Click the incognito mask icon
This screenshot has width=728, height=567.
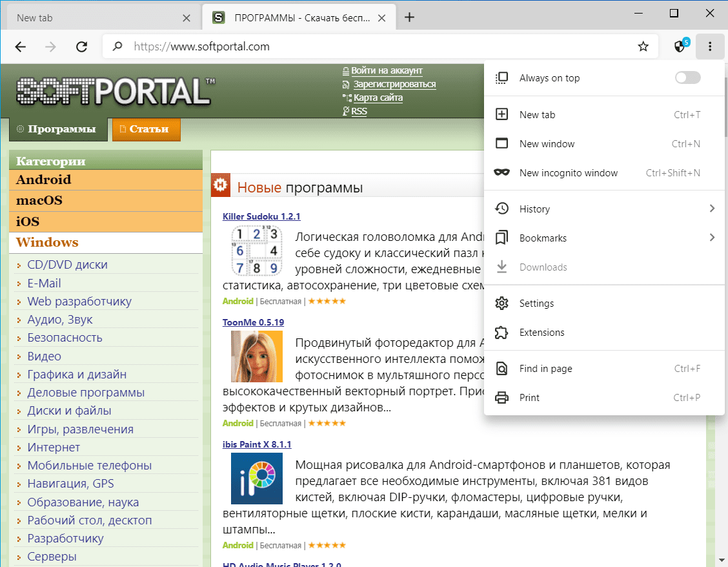tap(502, 172)
